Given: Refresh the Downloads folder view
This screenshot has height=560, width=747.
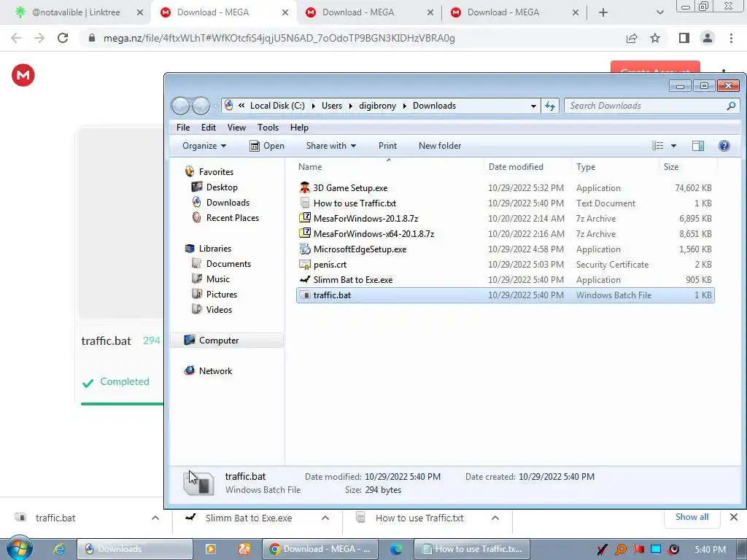Looking at the screenshot, I should (550, 106).
